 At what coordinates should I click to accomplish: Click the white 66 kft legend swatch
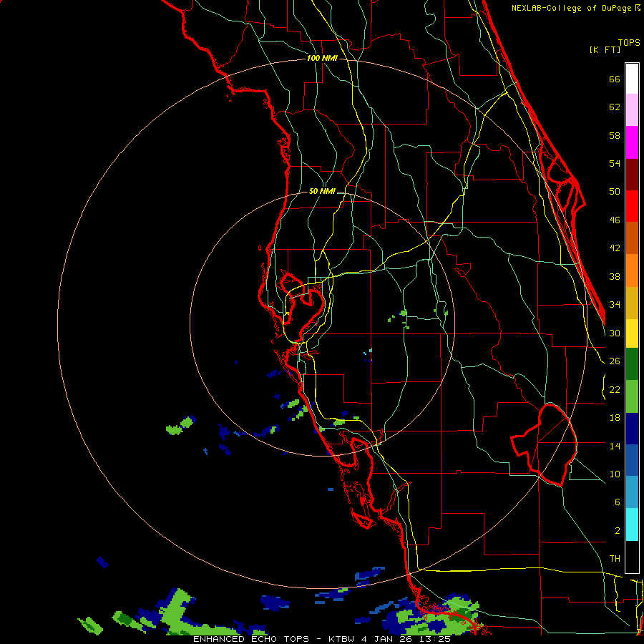[x=632, y=79]
